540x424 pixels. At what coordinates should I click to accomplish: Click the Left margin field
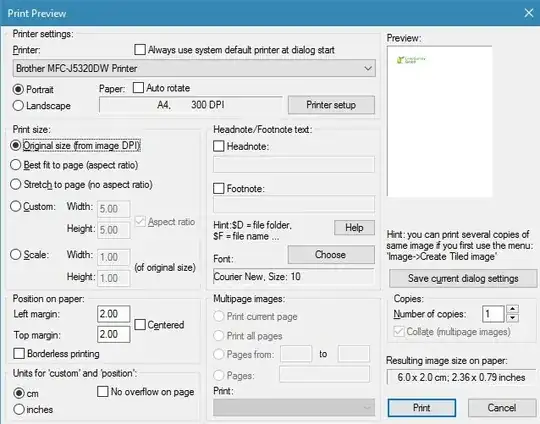pos(114,314)
